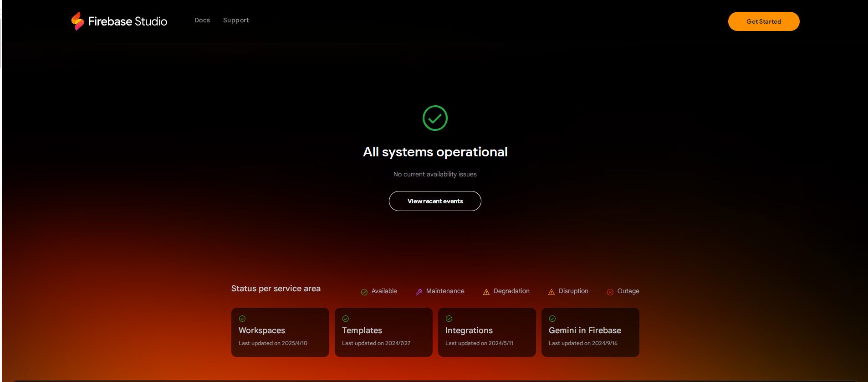This screenshot has width=868, height=382.
Task: Click "No current availability issues" text
Action: coord(435,174)
